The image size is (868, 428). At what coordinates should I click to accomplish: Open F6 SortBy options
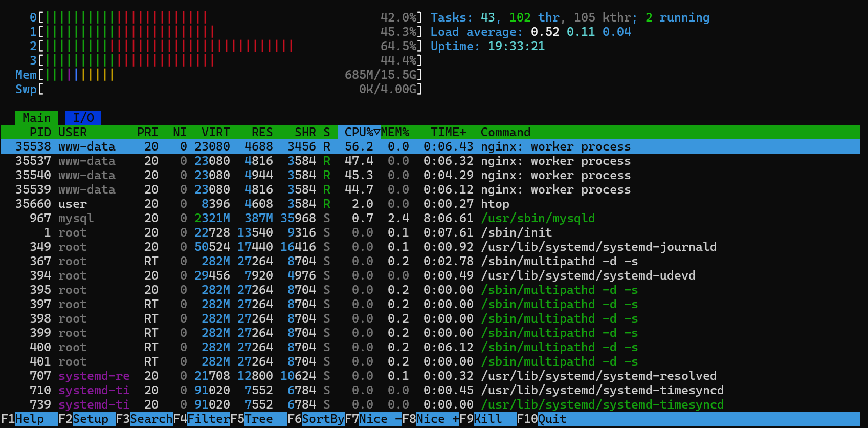point(316,419)
